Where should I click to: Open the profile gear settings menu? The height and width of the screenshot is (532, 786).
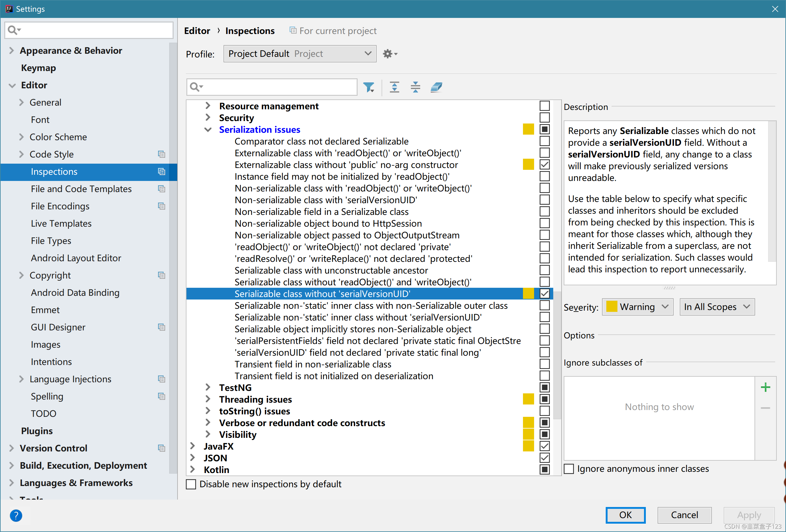[390, 54]
